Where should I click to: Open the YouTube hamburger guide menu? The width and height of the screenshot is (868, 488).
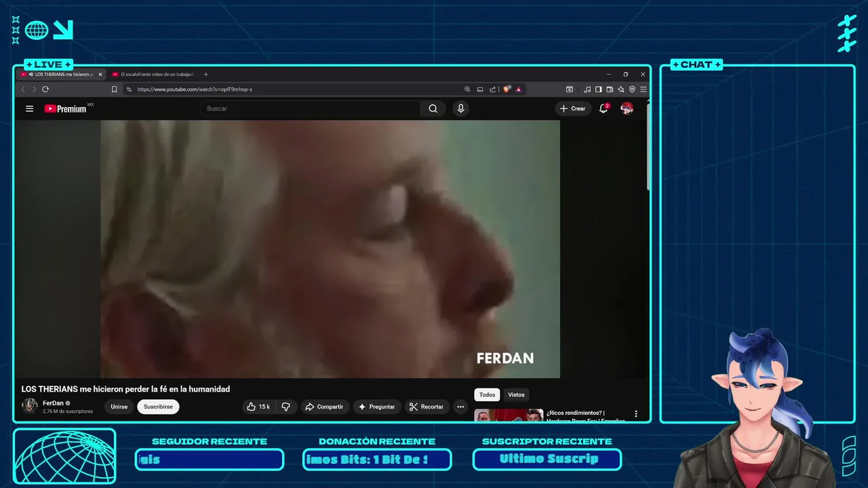[x=29, y=108]
